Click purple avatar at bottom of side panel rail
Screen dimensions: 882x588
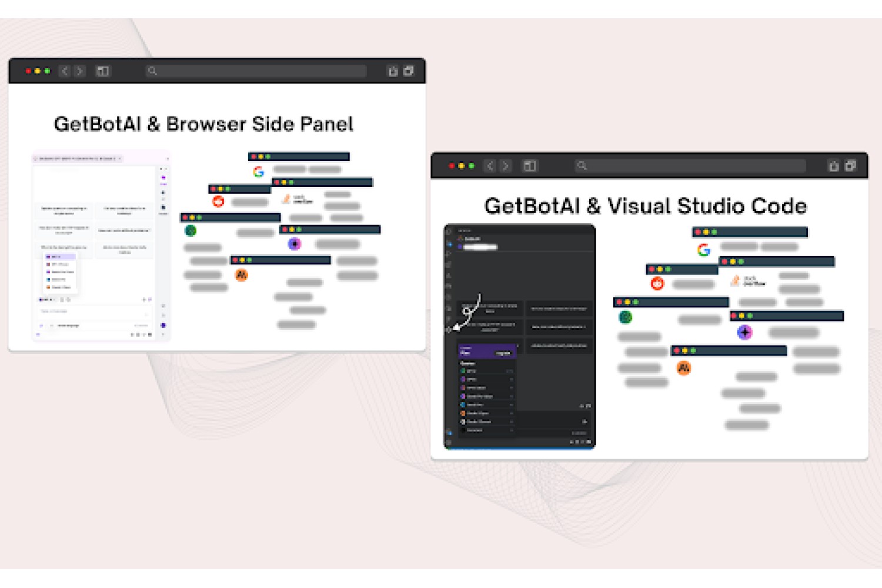(x=163, y=325)
